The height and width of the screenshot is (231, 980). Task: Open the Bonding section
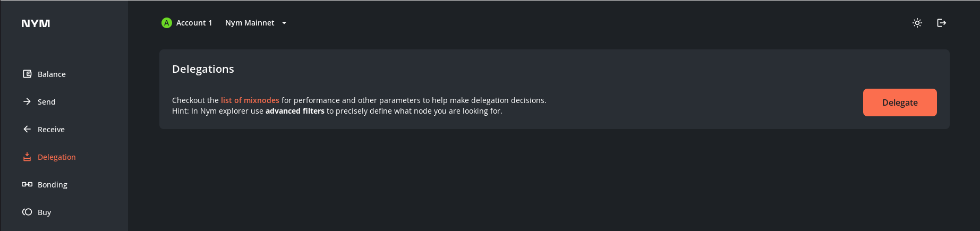tap(53, 185)
